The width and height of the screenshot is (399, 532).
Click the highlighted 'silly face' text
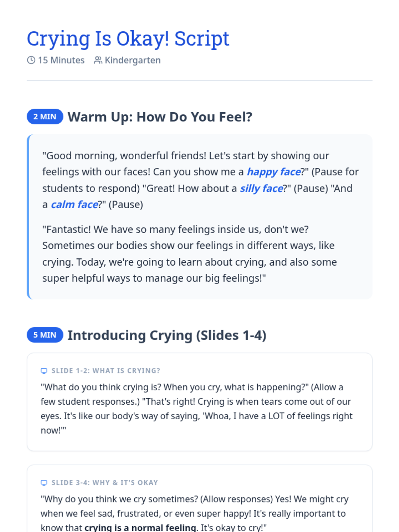261,189
